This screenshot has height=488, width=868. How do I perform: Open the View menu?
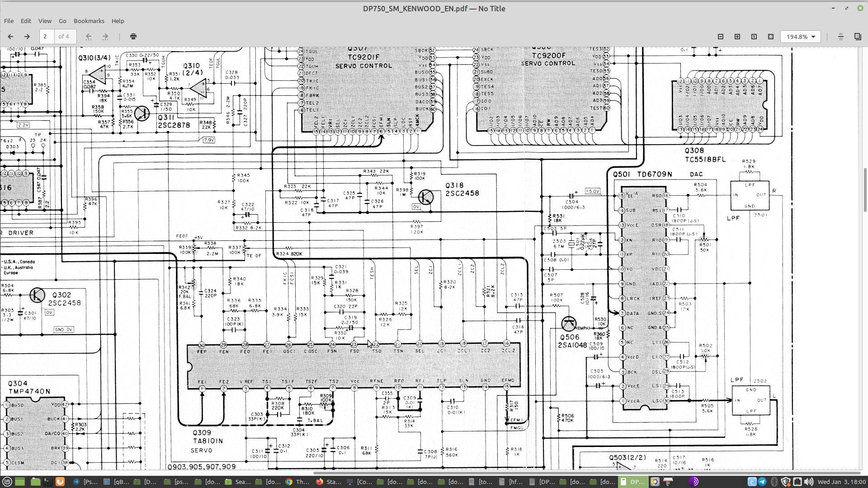coord(45,21)
